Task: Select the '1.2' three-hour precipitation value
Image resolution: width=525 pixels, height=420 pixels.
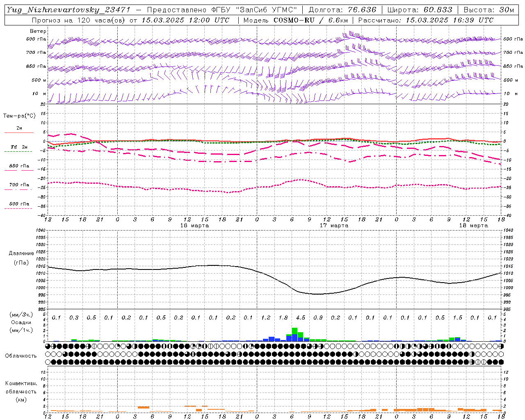Action: pyautogui.click(x=266, y=317)
